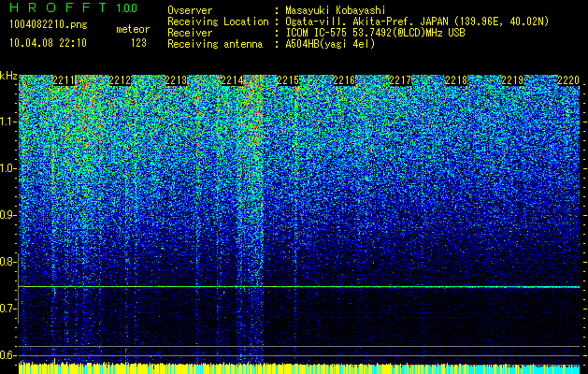
Task: Click the 0.9 frequency axis label
Action: [8, 215]
